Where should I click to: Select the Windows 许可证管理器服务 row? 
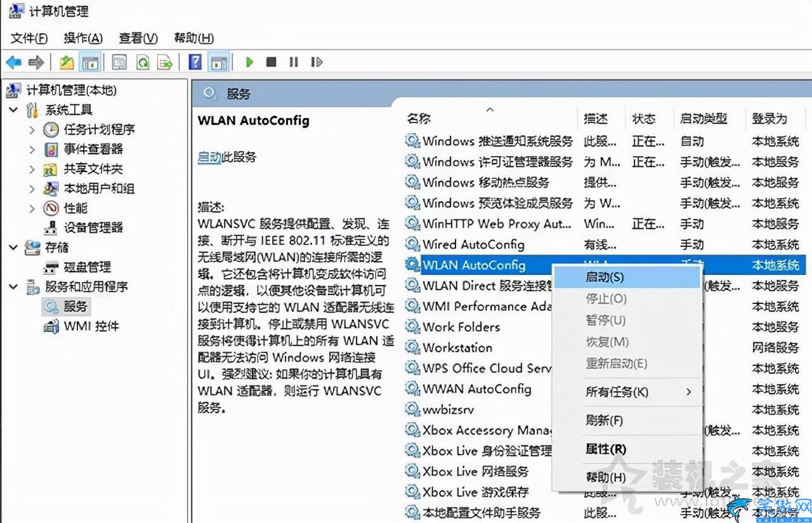pos(605,162)
